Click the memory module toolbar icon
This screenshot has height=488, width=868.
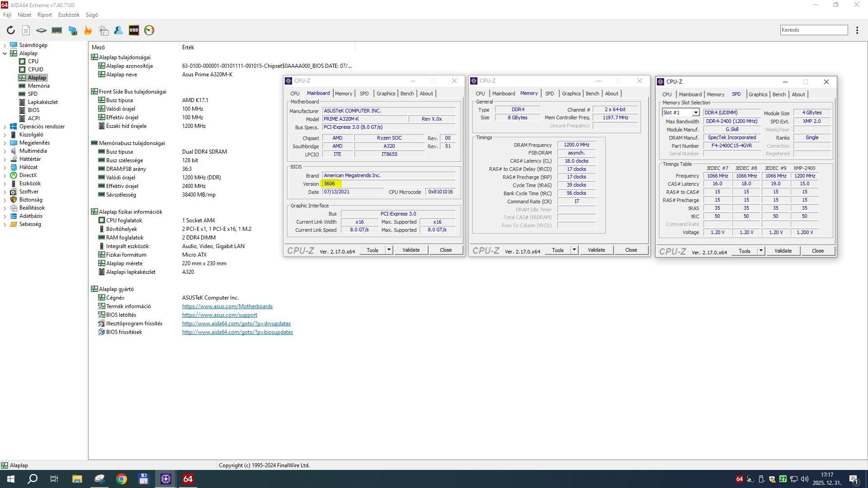click(x=57, y=30)
